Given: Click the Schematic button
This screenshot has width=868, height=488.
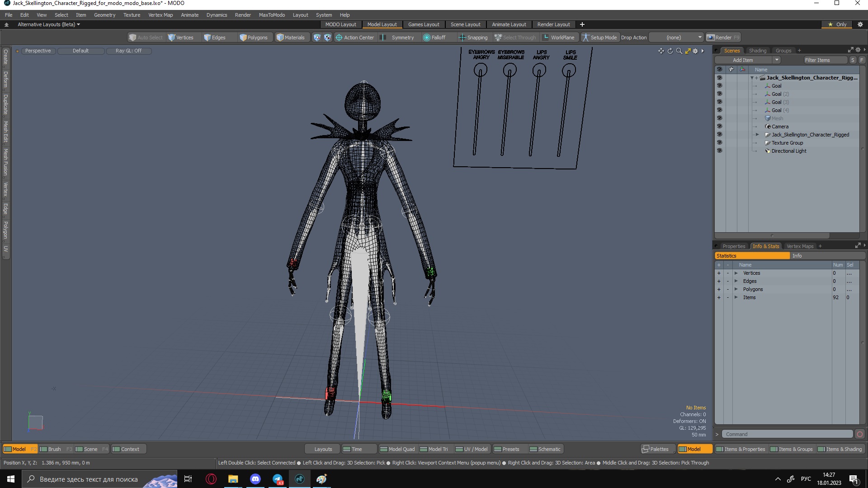Looking at the screenshot, I should (x=545, y=449).
